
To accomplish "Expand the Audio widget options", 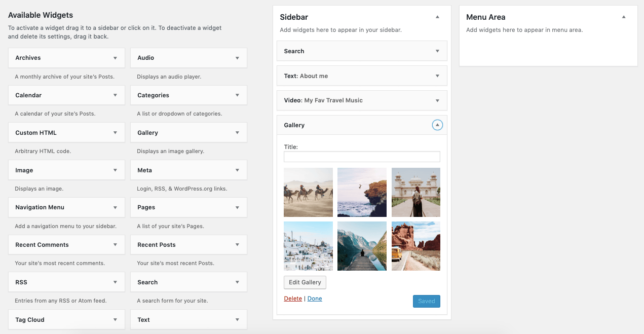I will pyautogui.click(x=237, y=57).
